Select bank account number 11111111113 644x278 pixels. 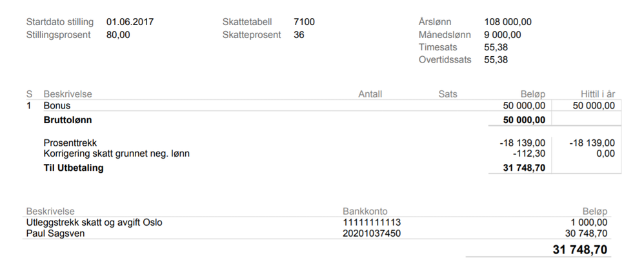(x=371, y=223)
